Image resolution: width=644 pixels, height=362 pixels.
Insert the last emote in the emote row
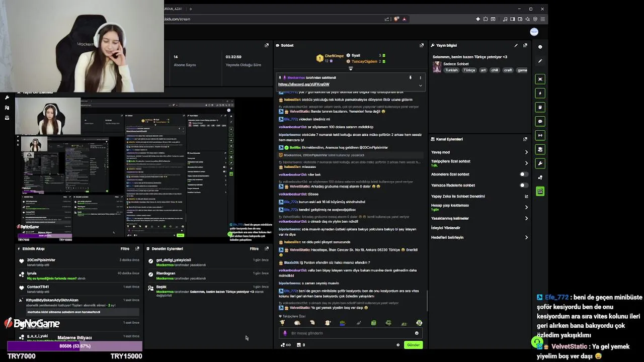click(x=419, y=323)
